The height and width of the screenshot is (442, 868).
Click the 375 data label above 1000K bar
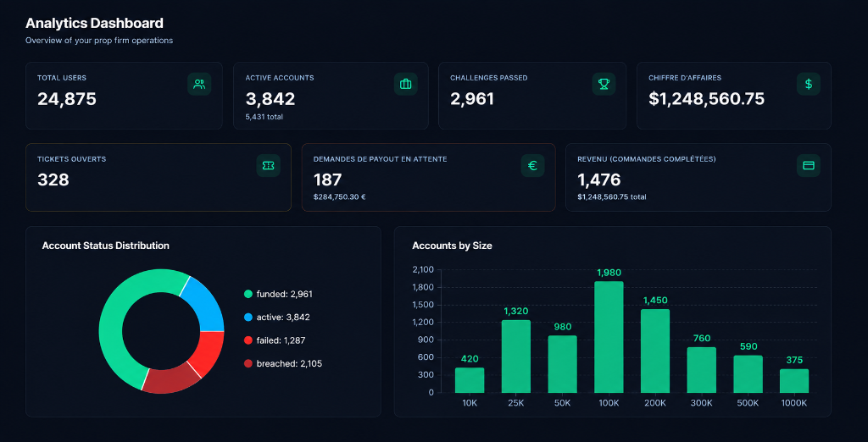click(794, 361)
